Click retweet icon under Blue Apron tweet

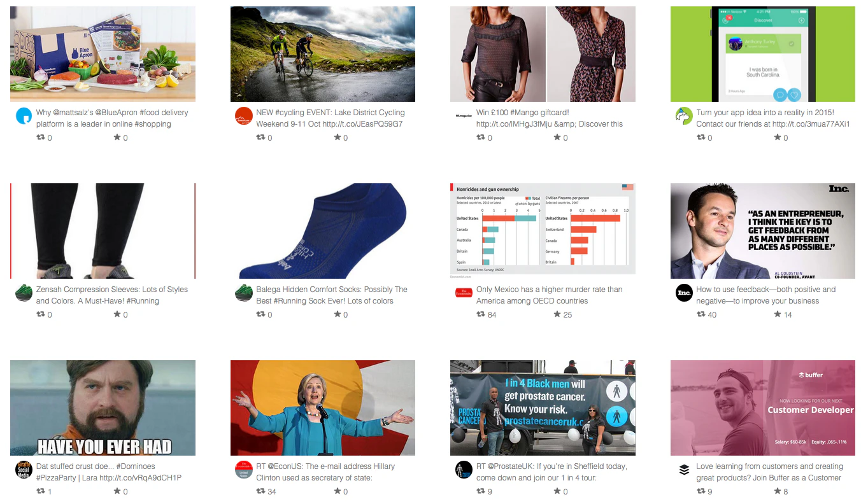point(40,137)
